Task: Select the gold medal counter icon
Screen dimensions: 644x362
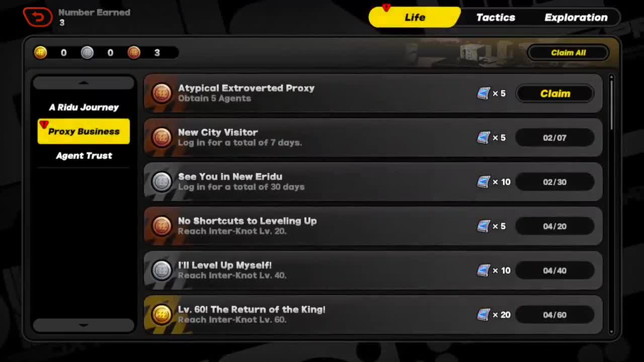Action: 41,52
